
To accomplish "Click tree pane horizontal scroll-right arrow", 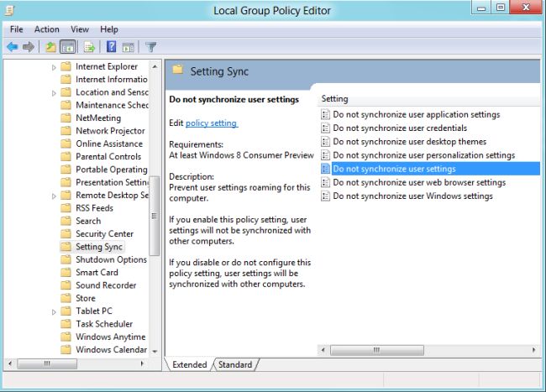I will point(142,363).
